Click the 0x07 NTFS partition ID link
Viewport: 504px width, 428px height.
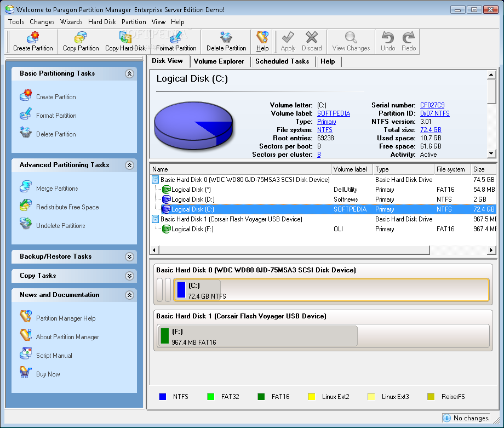click(434, 113)
